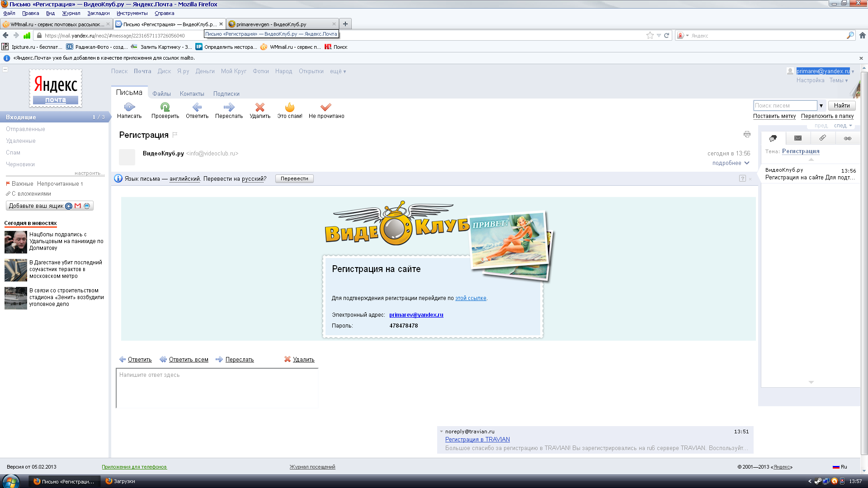Open the links chain panel icon

848,138
